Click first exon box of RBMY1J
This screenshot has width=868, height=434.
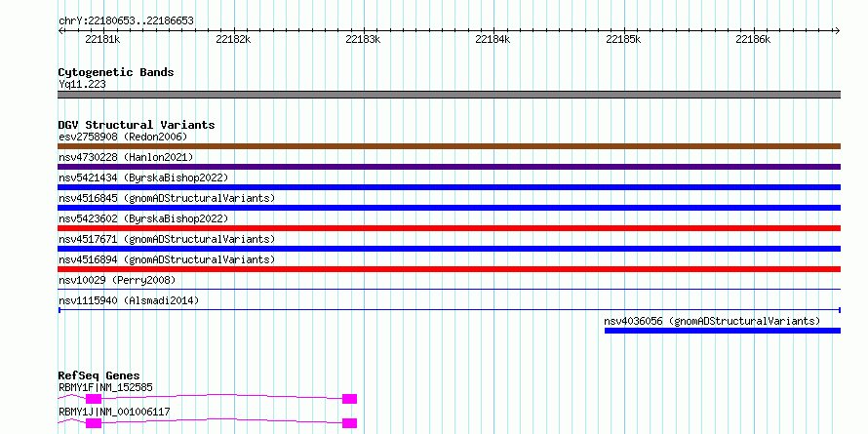point(94,423)
